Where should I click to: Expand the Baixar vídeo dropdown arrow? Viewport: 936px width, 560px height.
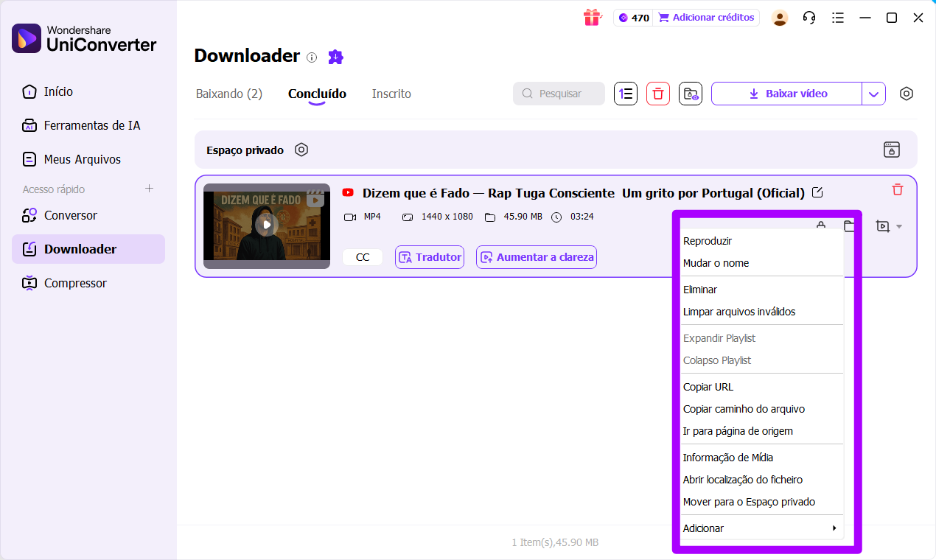click(873, 94)
